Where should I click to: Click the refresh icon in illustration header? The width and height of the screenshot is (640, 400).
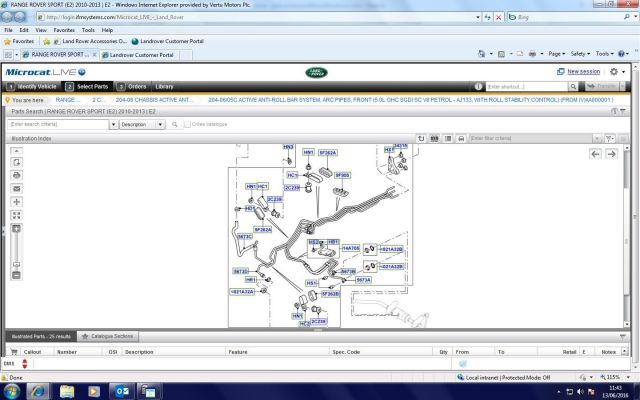coord(421,139)
